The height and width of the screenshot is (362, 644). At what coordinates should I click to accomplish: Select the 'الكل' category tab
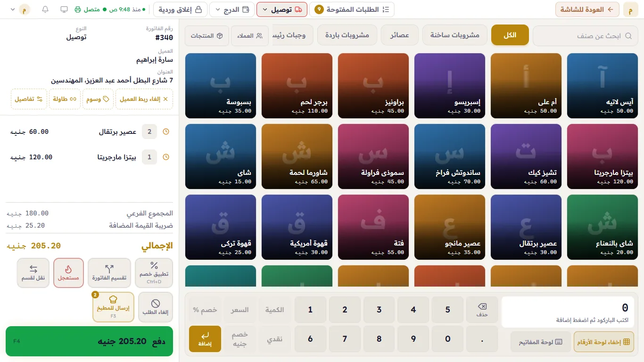click(510, 35)
